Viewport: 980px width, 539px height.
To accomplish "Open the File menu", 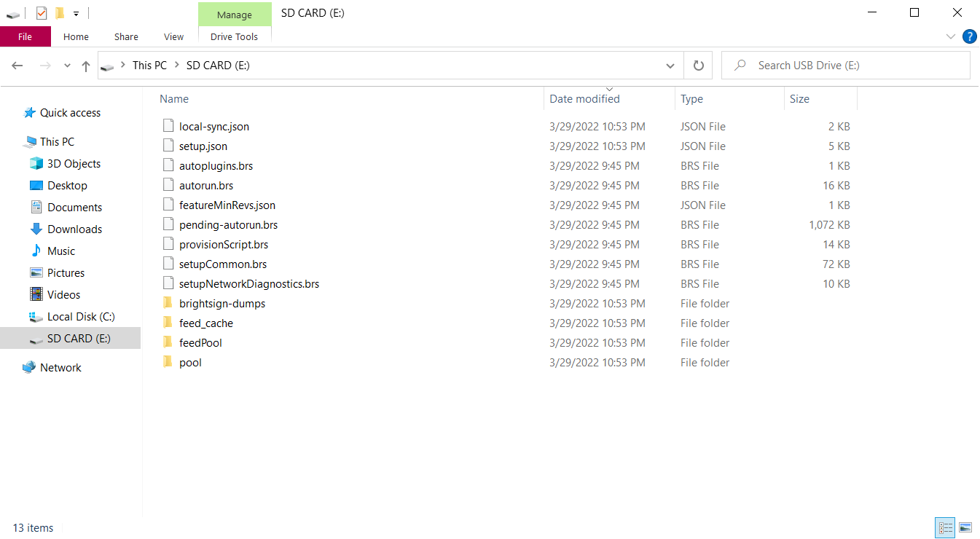I will tap(25, 37).
